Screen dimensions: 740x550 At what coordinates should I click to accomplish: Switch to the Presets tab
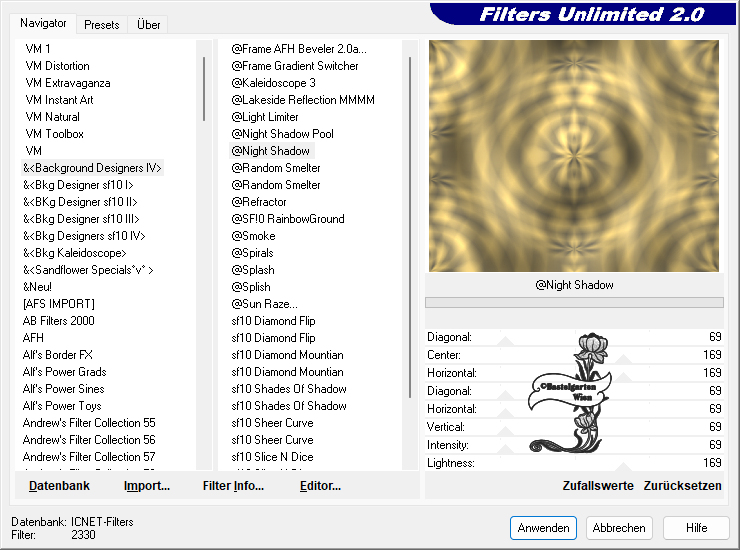101,24
